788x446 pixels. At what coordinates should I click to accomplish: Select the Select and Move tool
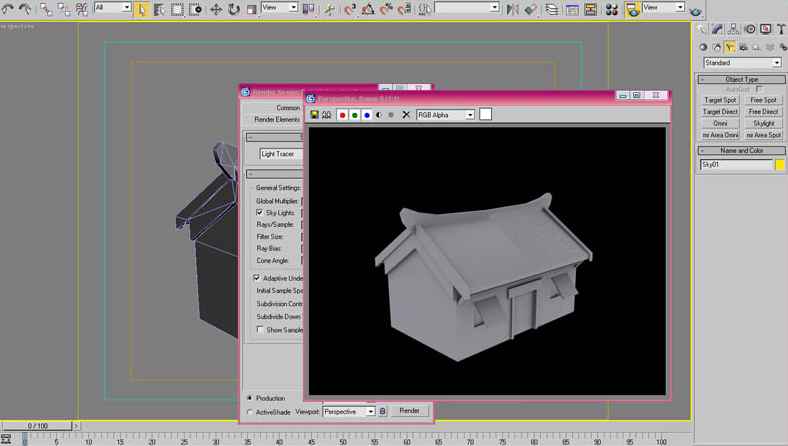pyautogui.click(x=216, y=9)
